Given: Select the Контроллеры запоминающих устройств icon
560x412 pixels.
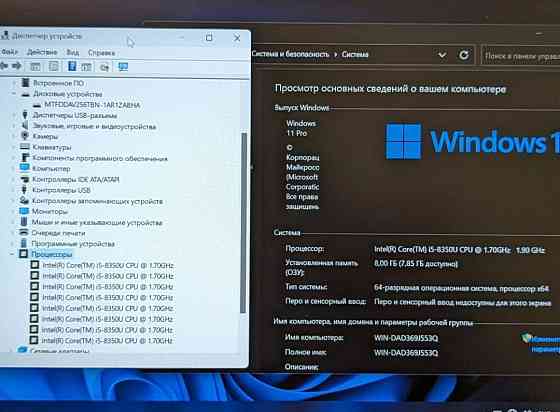Looking at the screenshot, I should [24, 200].
